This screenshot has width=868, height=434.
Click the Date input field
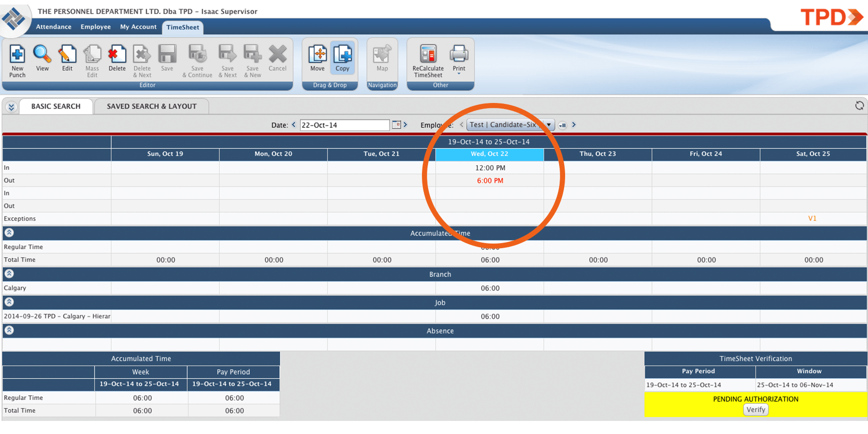(345, 125)
